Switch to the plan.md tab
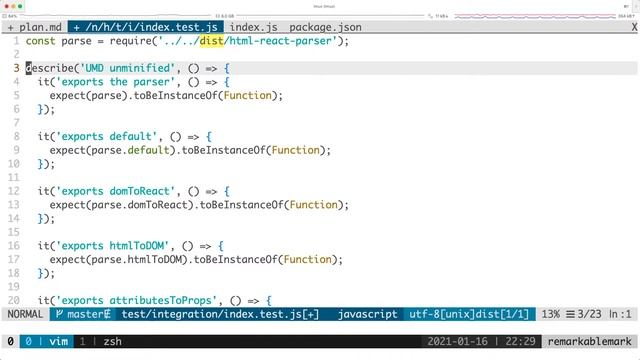 pyautogui.click(x=35, y=27)
